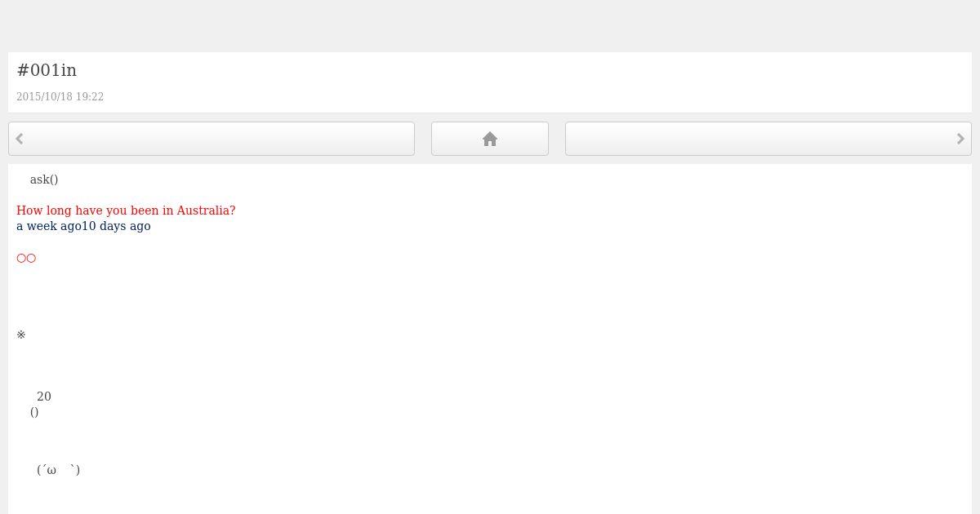Click the ask() text line
Screen dimensions: 980x514
coord(44,179)
